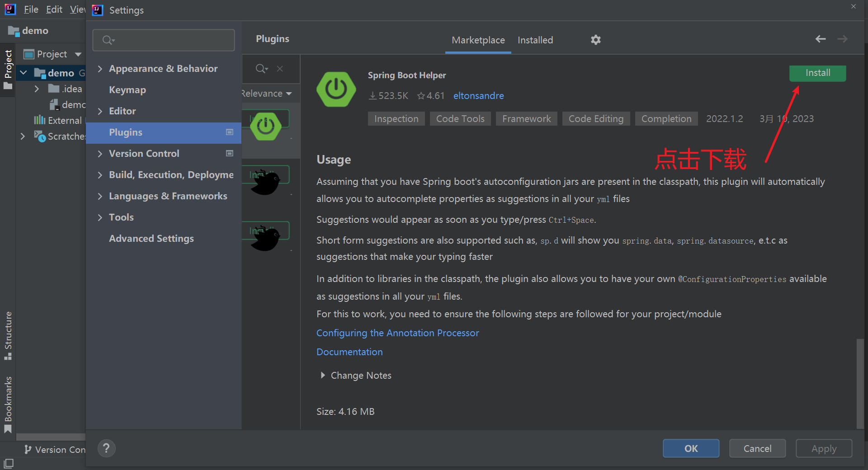Open the Project view dropdown

[78, 54]
